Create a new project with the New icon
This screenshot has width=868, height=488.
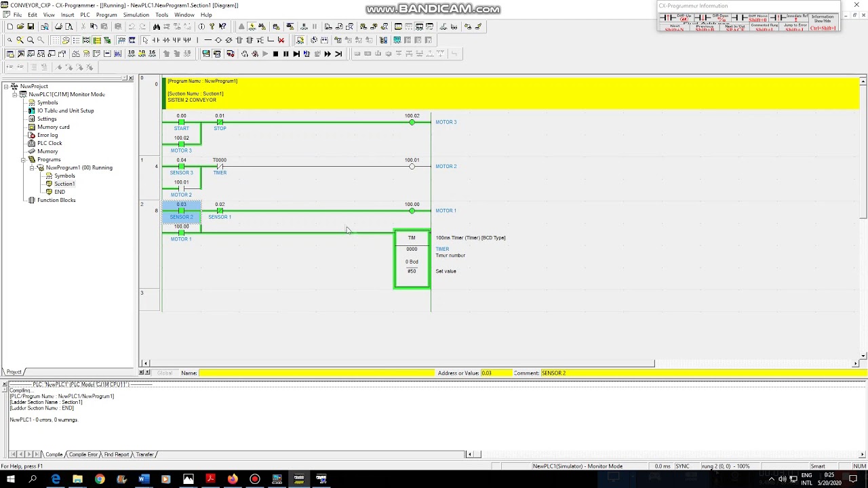tap(10, 26)
